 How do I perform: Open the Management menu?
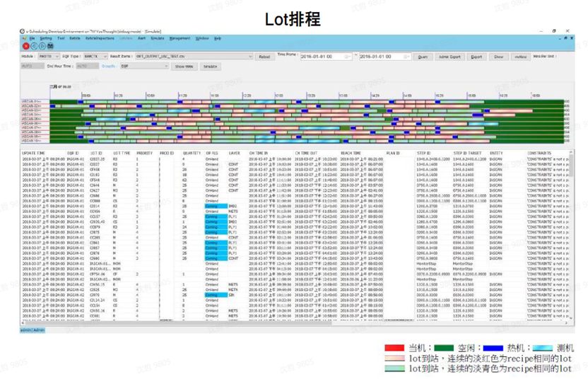tap(180, 38)
